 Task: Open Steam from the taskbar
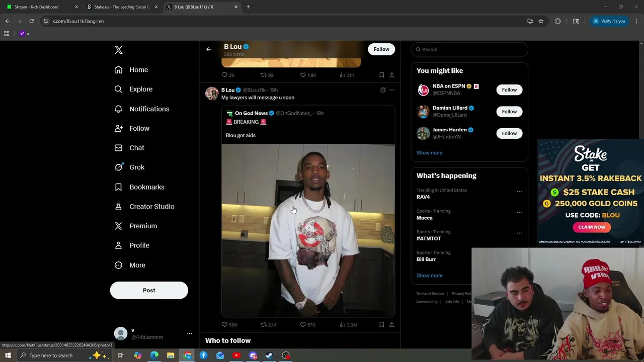[269, 355]
